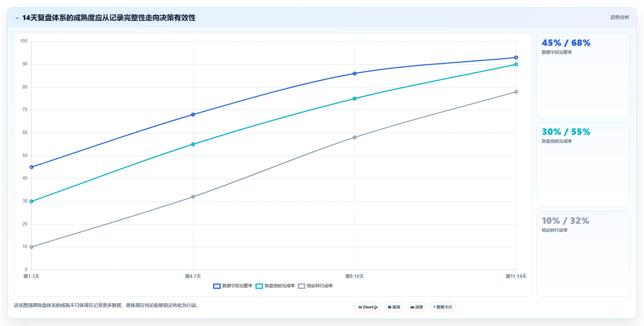This screenshot has width=644, height=326.
Task: Click the 表格 tag
Action: (394, 307)
